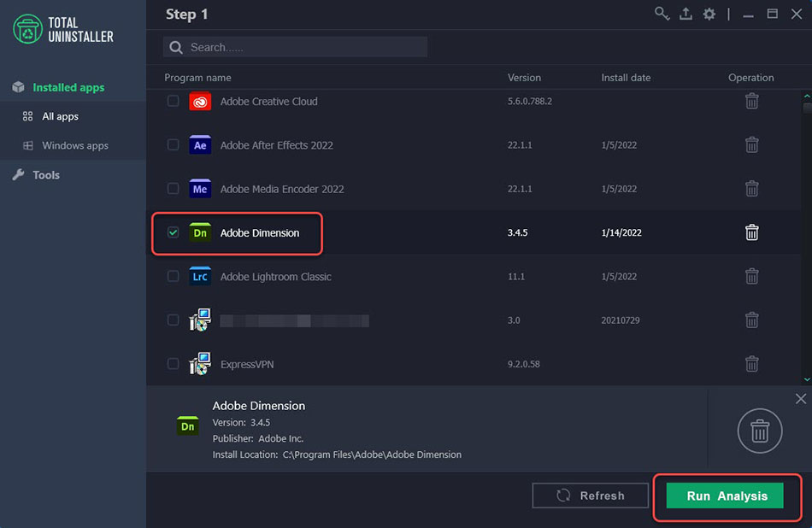
Task: Tick the Adobe Lightroom Classic checkbox
Action: [x=173, y=277]
